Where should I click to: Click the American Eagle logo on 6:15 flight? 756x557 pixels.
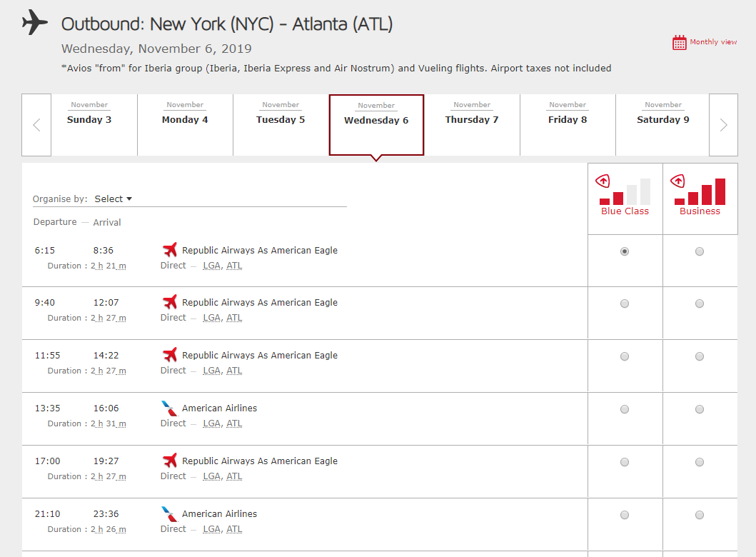pos(170,250)
